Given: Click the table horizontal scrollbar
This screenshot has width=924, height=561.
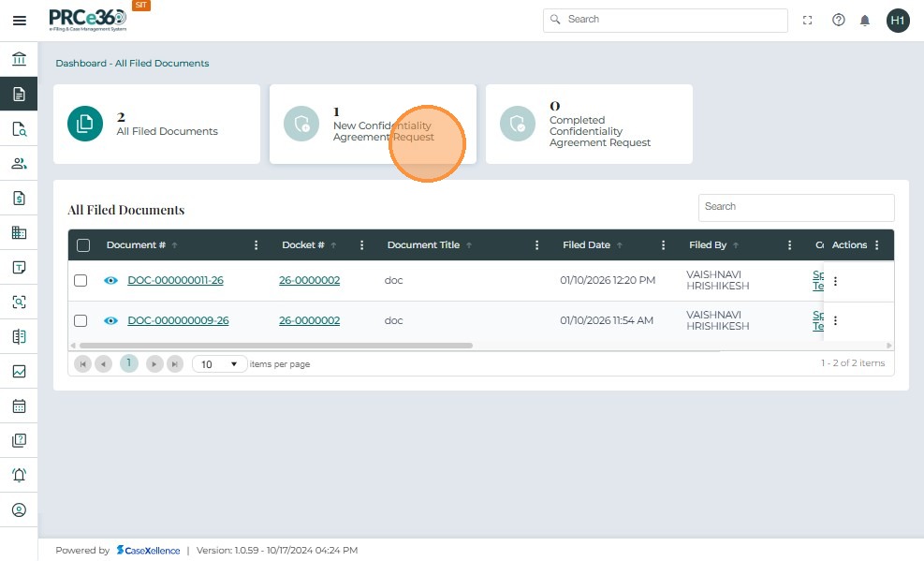Looking at the screenshot, I should pyautogui.click(x=276, y=346).
